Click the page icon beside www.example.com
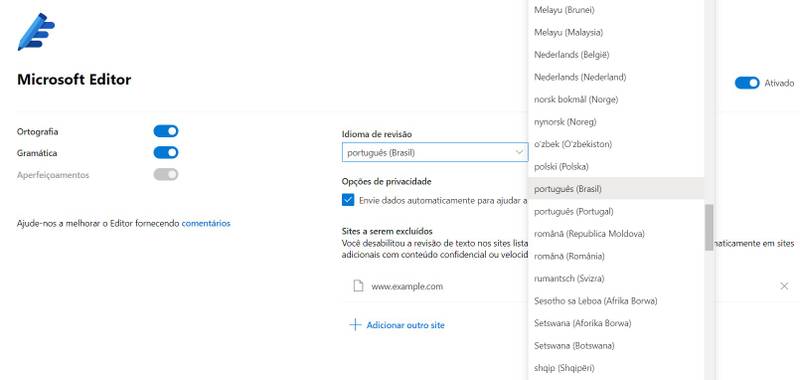This screenshot has height=380, width=800. (x=359, y=286)
